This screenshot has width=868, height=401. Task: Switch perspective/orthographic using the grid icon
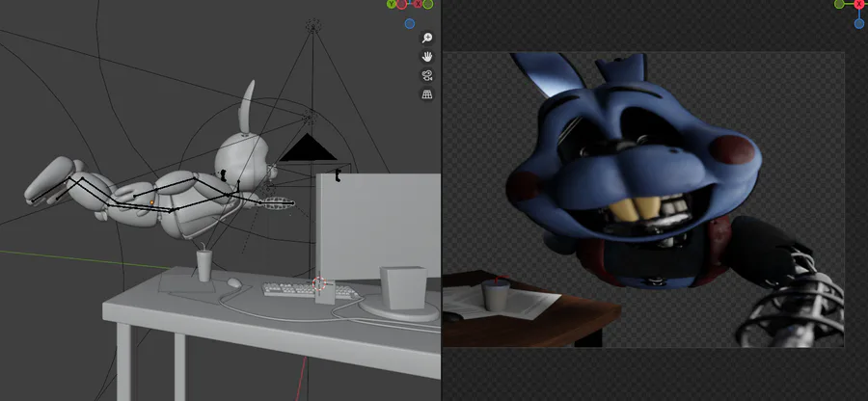coord(427,94)
